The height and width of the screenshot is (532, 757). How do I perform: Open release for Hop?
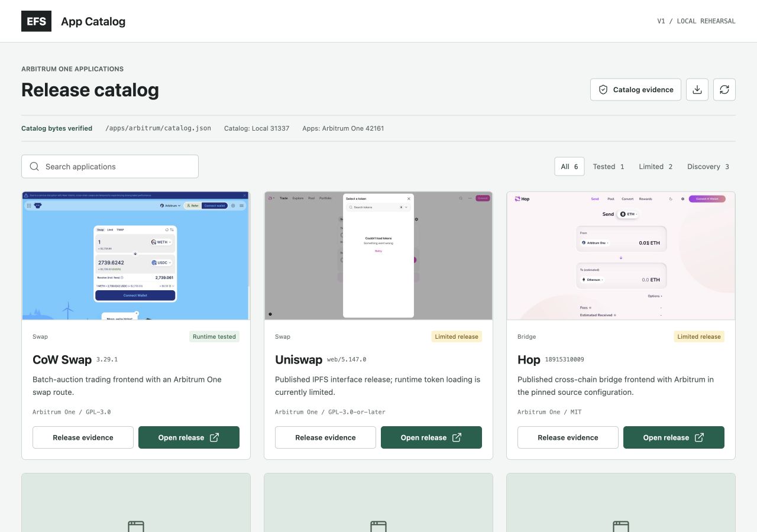[674, 437]
